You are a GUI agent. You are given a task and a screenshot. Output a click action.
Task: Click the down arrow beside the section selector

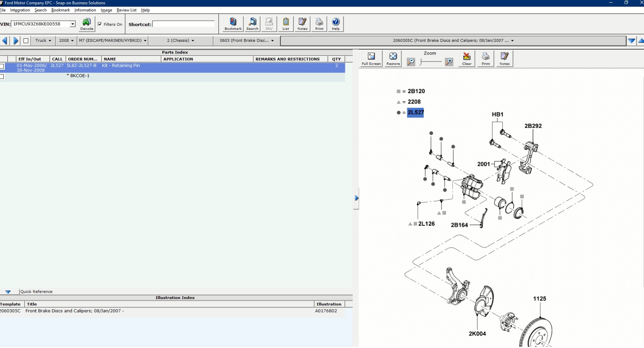632,41
